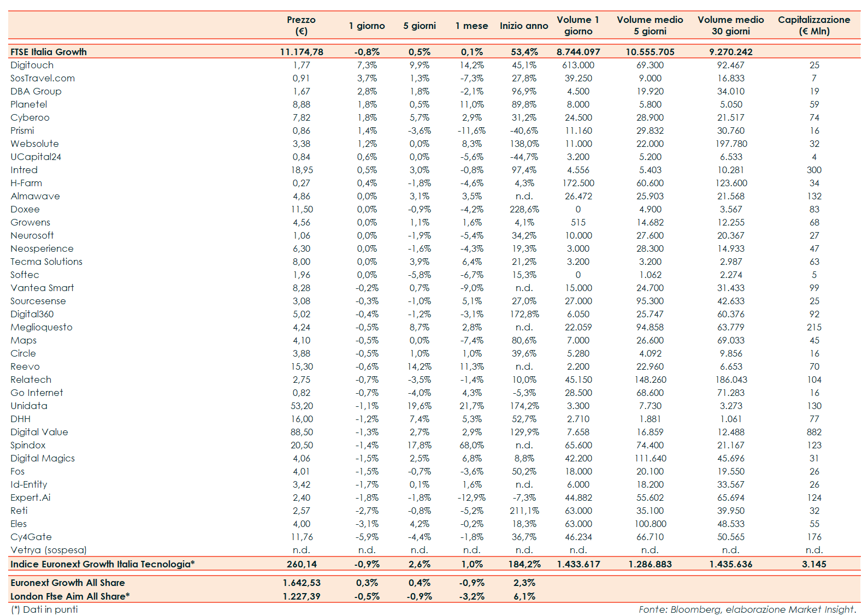Click the "Cyberoo" row name

point(30,117)
